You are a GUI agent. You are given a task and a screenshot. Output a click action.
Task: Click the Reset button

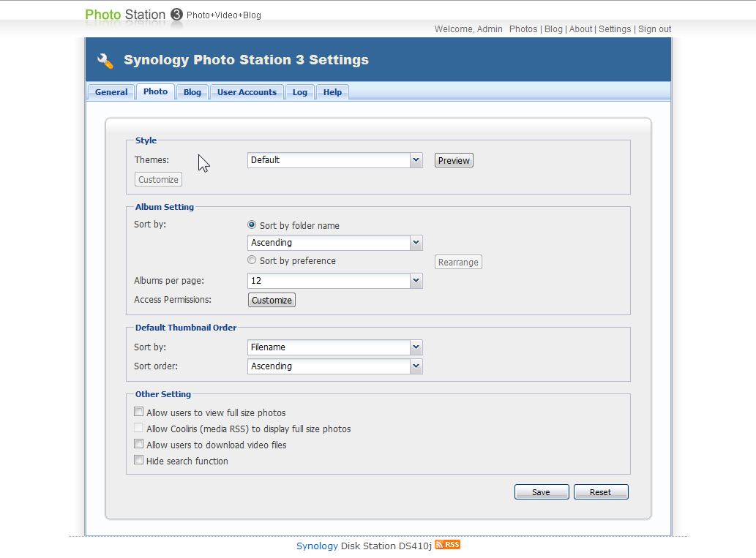(601, 492)
